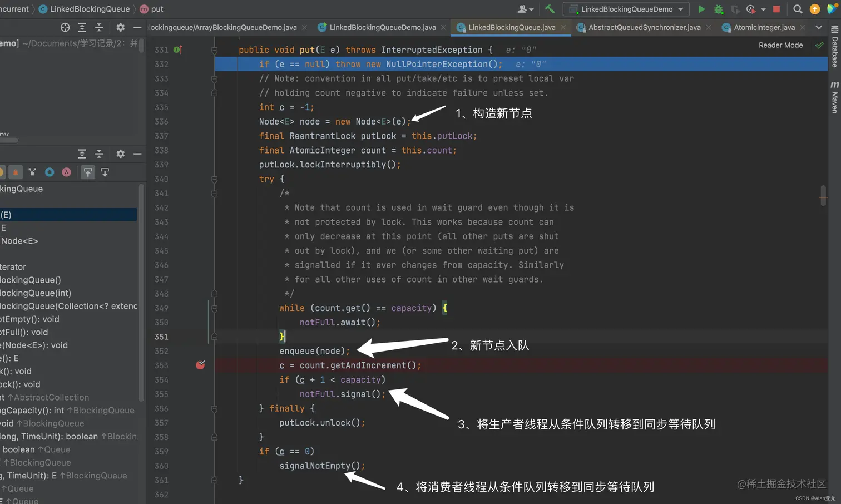Start debugging with the green bug icon
841x504 pixels.
[718, 9]
